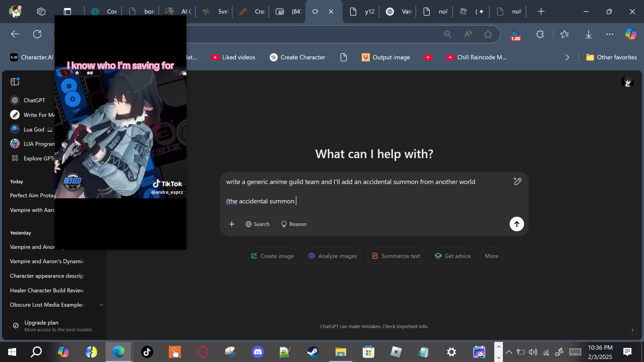Open the Windows notification center
644x362 pixels.
pos(627,352)
